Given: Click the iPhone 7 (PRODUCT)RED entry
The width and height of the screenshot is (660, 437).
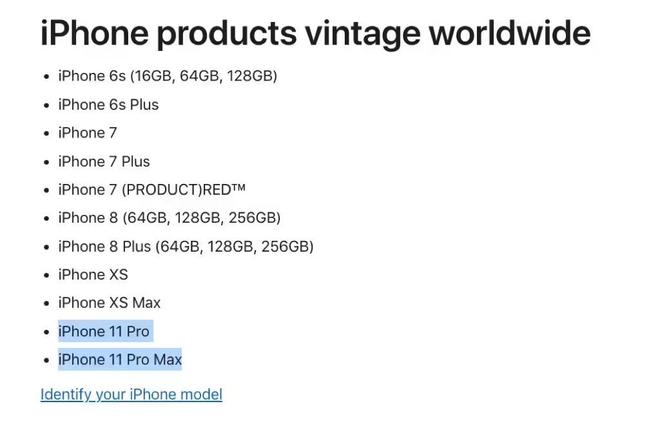Looking at the screenshot, I should [x=152, y=190].
